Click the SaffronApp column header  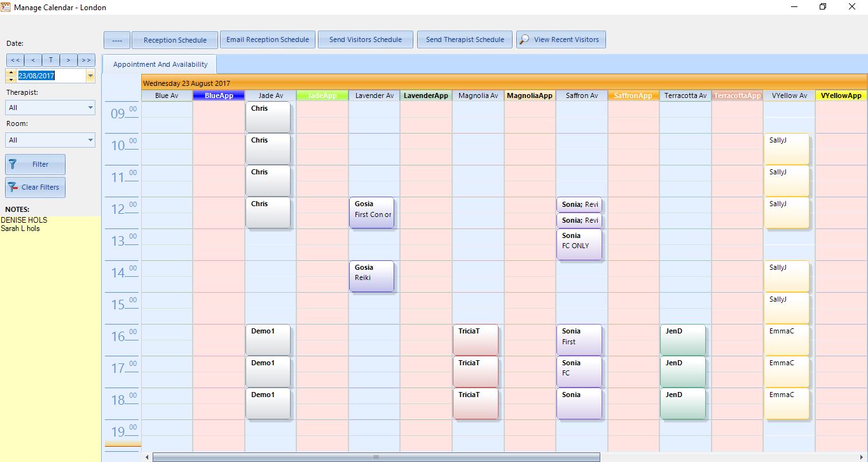[633, 96]
